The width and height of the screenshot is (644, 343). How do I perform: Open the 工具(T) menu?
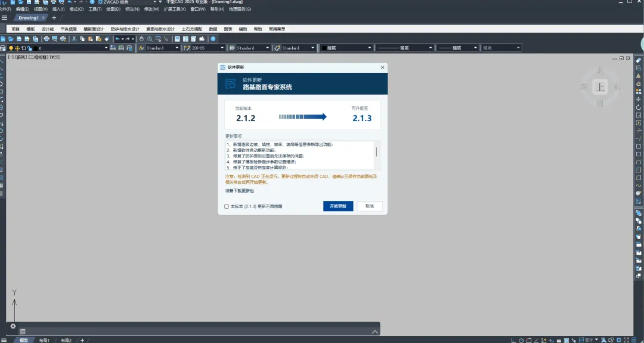coord(95,9)
